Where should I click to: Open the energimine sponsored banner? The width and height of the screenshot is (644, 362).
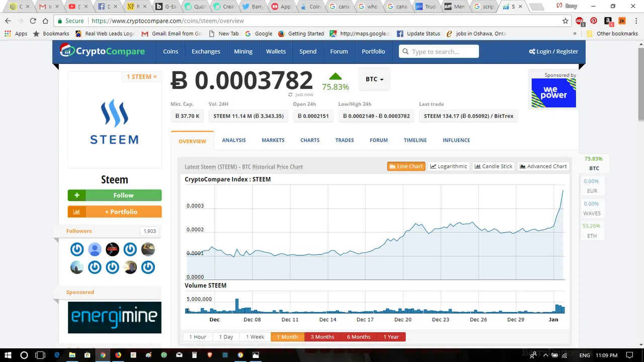coord(115,317)
